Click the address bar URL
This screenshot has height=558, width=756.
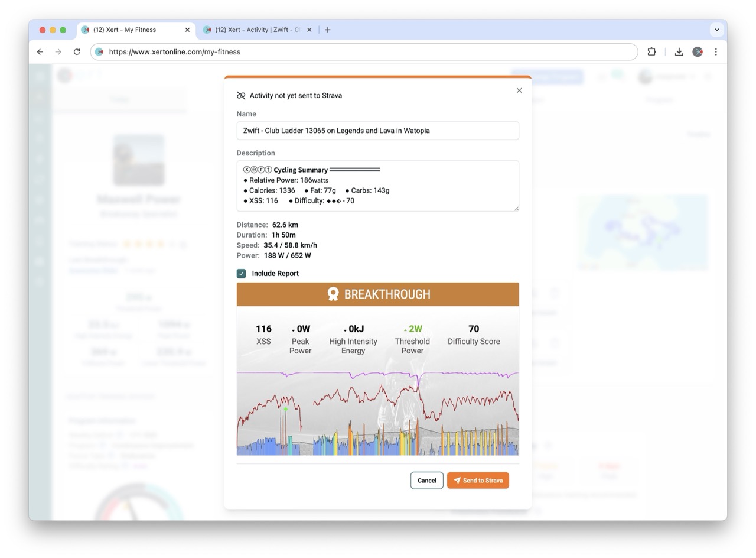click(354, 52)
